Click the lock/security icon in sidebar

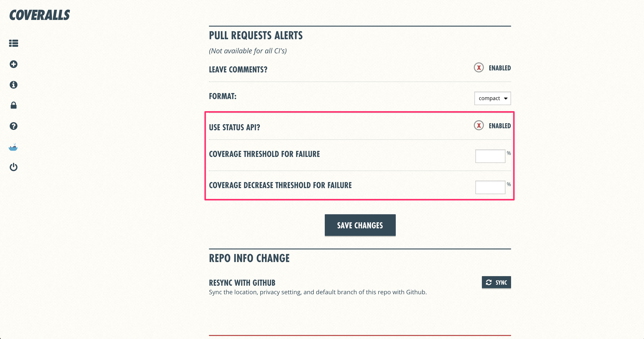[x=13, y=105]
